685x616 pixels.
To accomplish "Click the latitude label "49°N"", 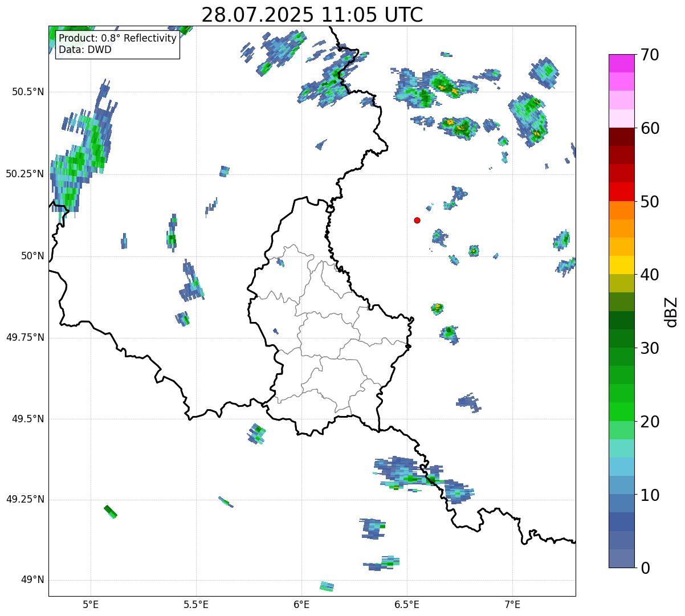I will pos(32,580).
